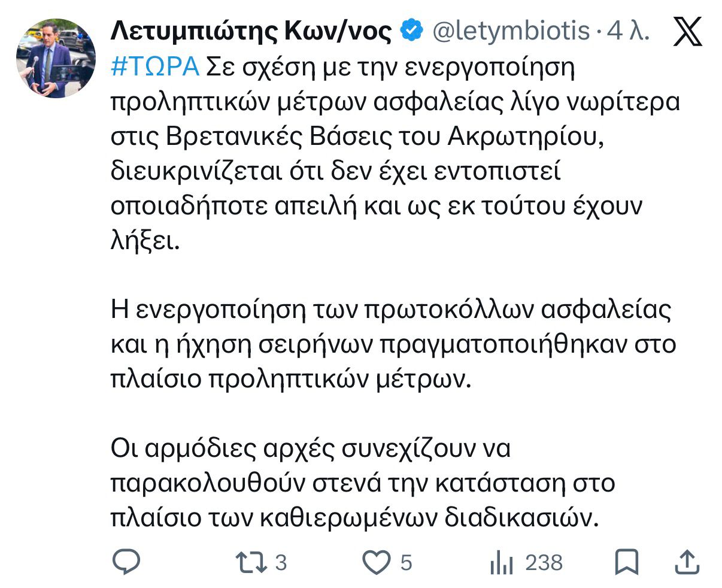Open view analytics bar chart icon
The width and height of the screenshot is (722, 588).
click(x=501, y=562)
